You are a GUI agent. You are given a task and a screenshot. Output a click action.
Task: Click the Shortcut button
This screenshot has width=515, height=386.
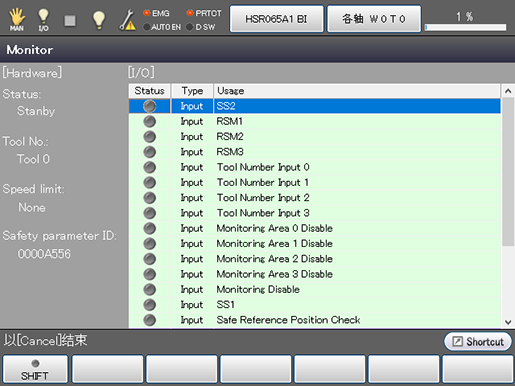pyautogui.click(x=478, y=342)
